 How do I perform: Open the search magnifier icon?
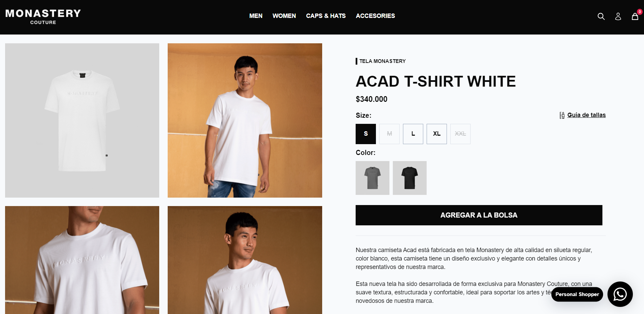(601, 16)
